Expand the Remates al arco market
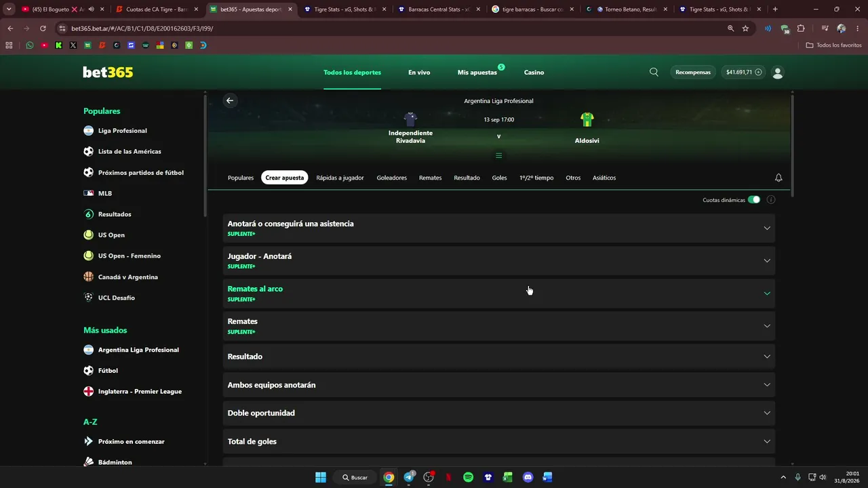 pyautogui.click(x=498, y=293)
